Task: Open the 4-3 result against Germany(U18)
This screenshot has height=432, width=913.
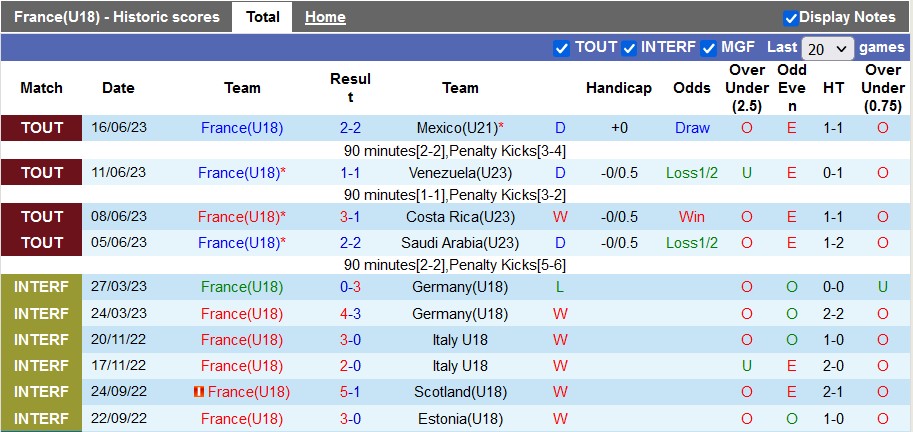Action: click(350, 314)
